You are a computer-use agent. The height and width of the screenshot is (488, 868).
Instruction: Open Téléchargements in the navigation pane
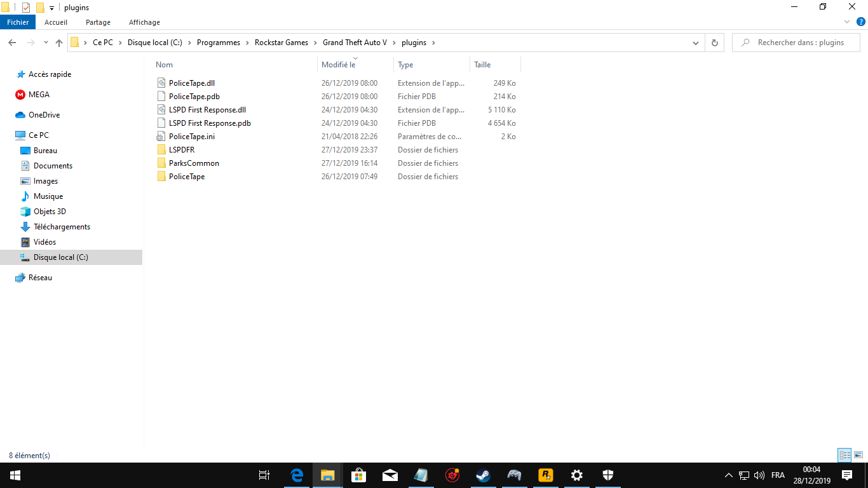click(62, 227)
